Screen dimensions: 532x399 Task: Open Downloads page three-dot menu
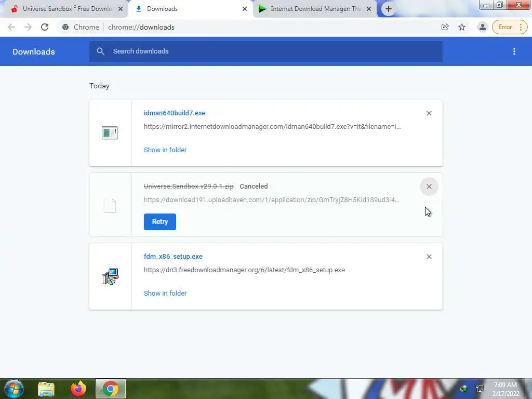[514, 51]
